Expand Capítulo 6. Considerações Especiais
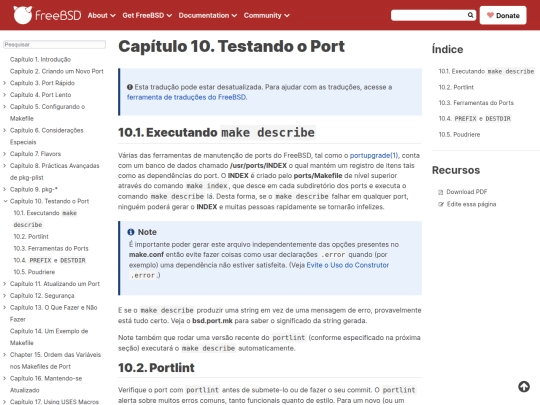This screenshot has width=540, height=405. point(4,130)
